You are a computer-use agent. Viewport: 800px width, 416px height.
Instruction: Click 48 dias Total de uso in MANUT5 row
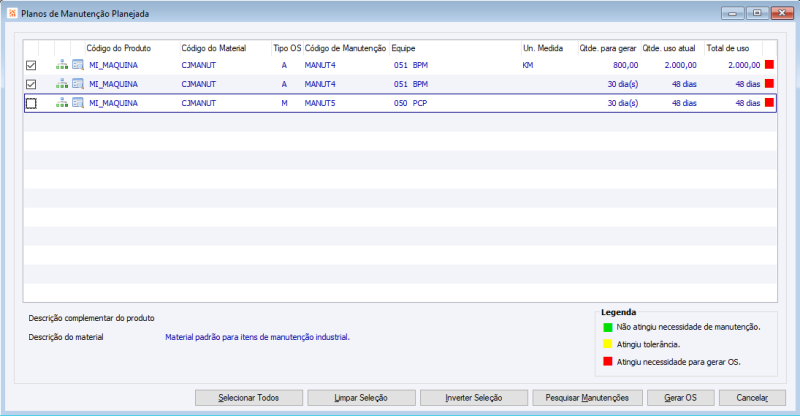coord(747,103)
